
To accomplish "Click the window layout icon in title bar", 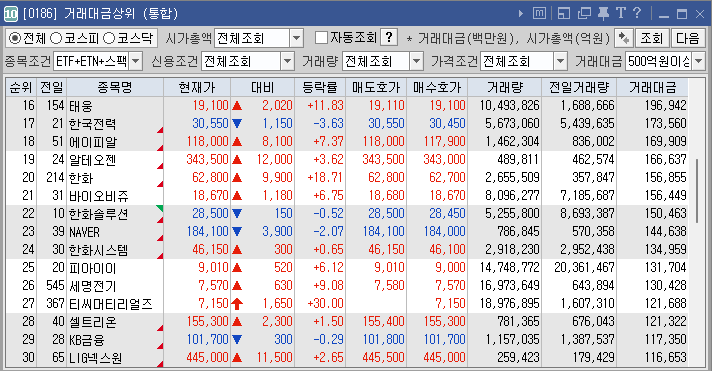I will coord(564,14).
